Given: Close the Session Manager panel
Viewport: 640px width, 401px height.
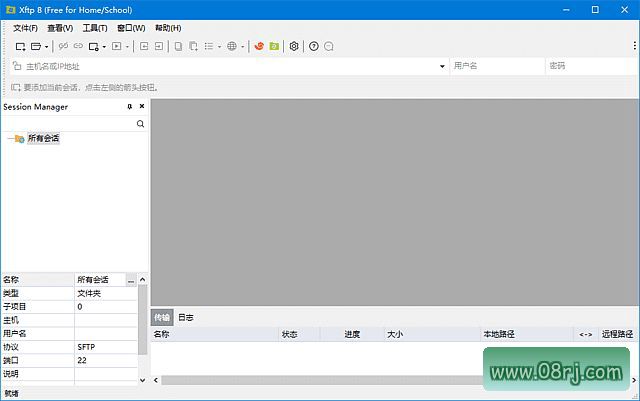Looking at the screenshot, I should [142, 106].
